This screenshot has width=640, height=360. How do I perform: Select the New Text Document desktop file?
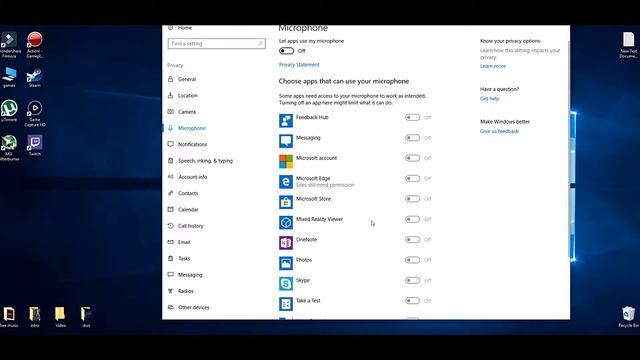[x=629, y=45]
